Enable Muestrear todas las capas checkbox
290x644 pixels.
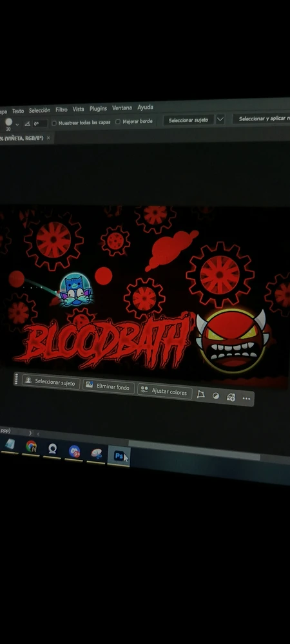tap(53, 123)
